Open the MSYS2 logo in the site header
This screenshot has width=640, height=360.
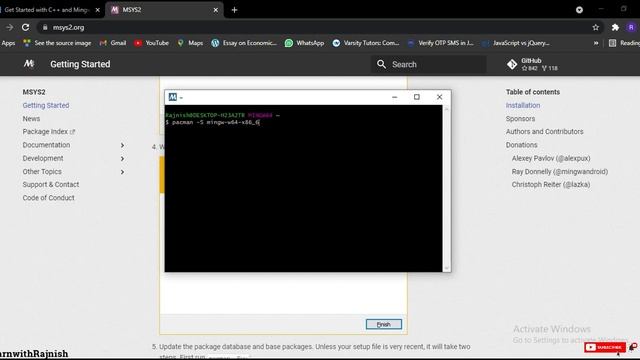(x=29, y=64)
